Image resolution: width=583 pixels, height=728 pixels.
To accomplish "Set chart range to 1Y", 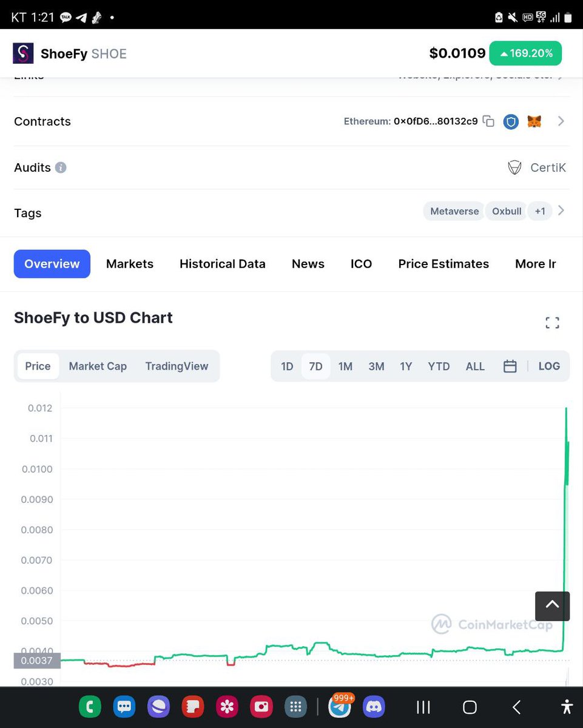I will 406,366.
